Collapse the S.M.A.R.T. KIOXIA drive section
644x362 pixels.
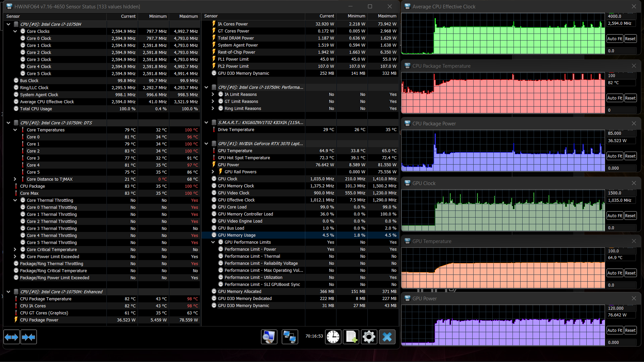coord(206,122)
